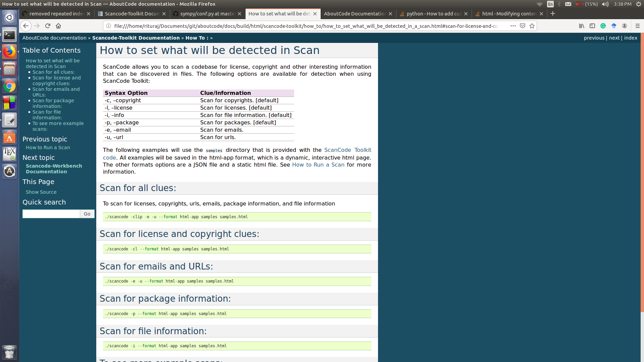Switch to AboutCode Documentation tab
This screenshot has width=644, height=362.
[x=355, y=14]
